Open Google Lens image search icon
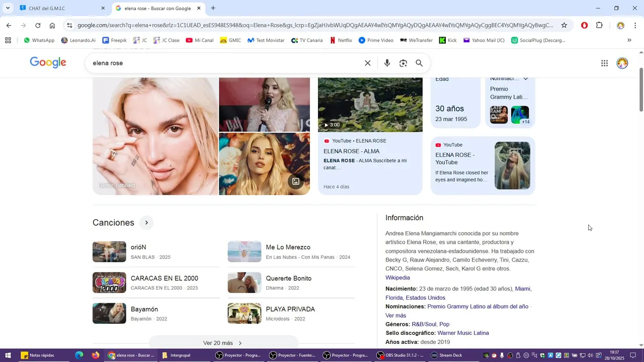Viewport: 644px width, 362px height. click(x=403, y=63)
